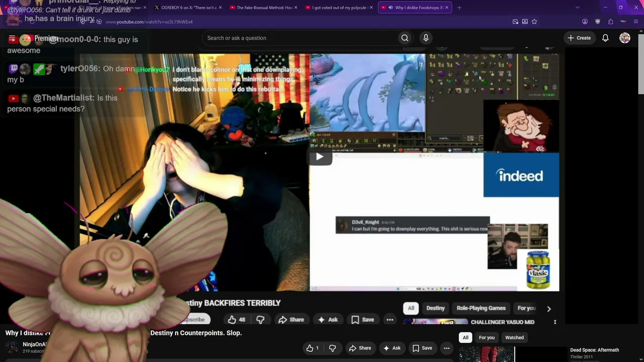Play the embedded video with center play button

(x=319, y=156)
